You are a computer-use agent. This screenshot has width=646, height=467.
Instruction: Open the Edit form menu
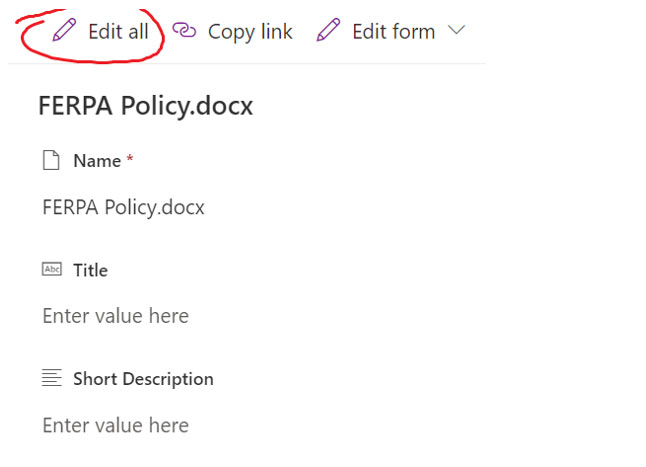(391, 31)
